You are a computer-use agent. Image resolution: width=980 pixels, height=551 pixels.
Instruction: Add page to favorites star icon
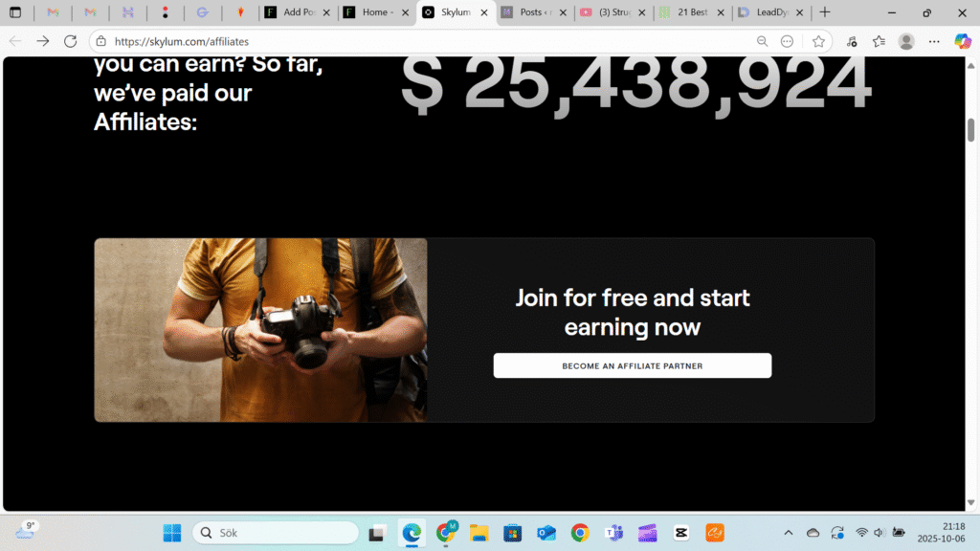818,41
